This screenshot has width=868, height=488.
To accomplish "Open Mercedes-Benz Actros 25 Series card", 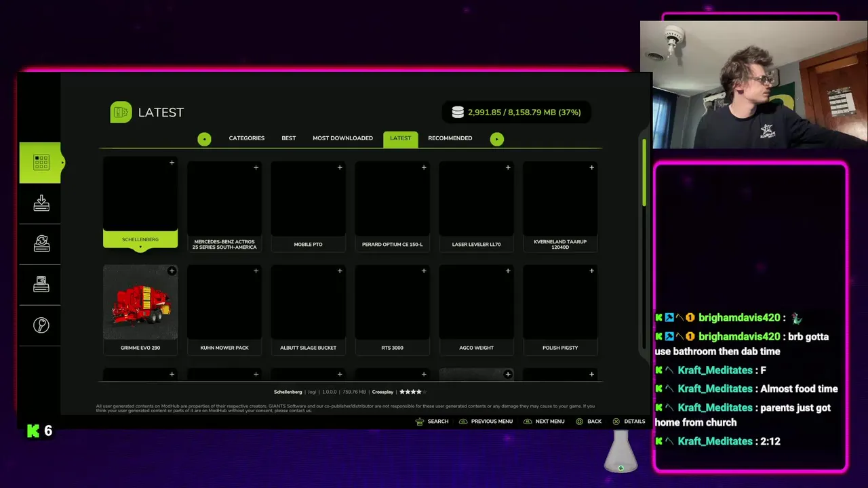I will [x=224, y=207].
